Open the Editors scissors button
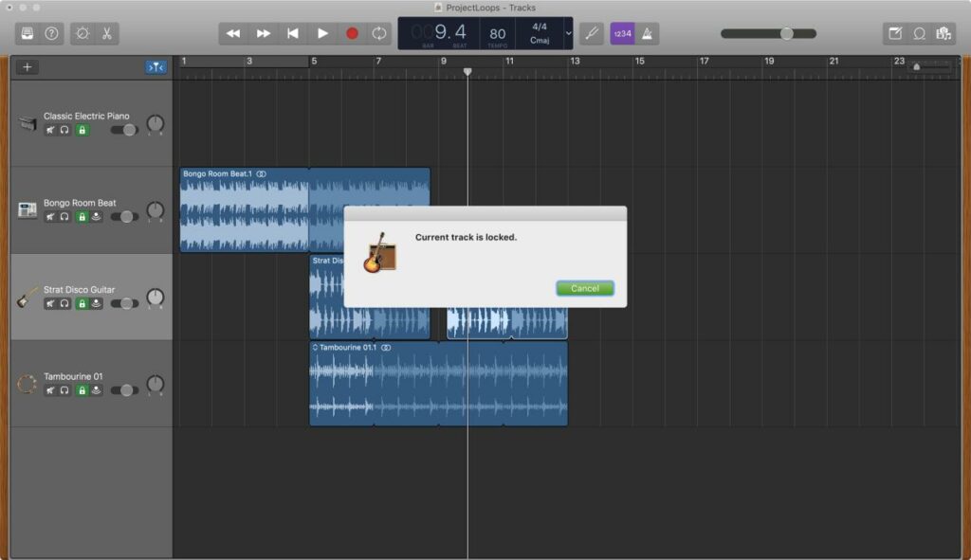 [x=107, y=33]
